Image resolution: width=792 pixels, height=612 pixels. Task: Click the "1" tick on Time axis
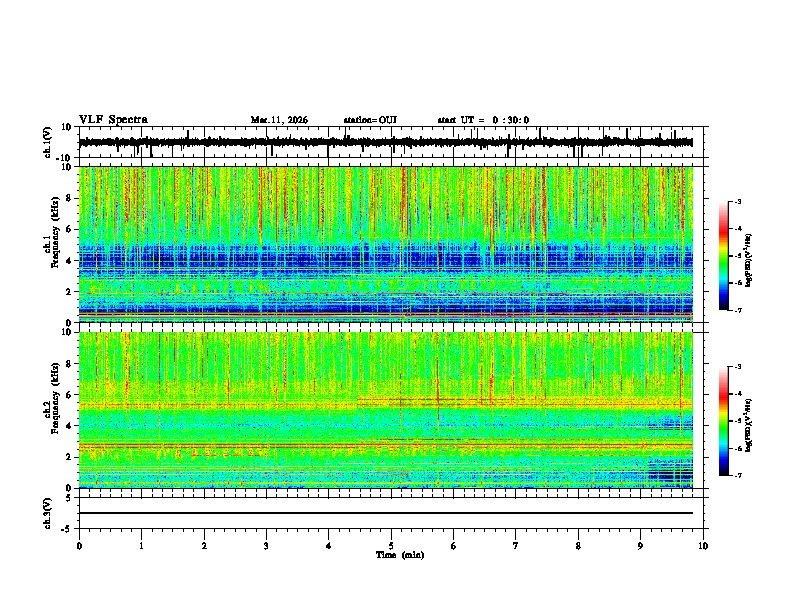click(x=141, y=546)
